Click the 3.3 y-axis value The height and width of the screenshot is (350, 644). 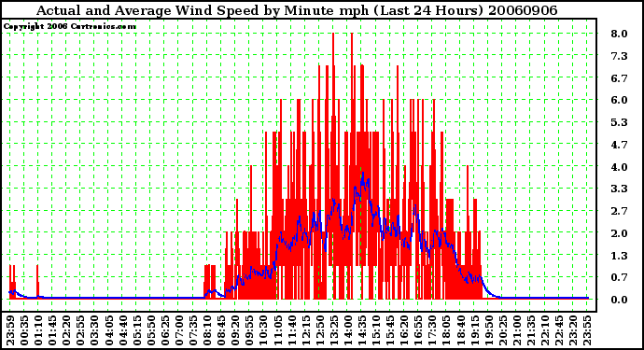tap(619, 189)
